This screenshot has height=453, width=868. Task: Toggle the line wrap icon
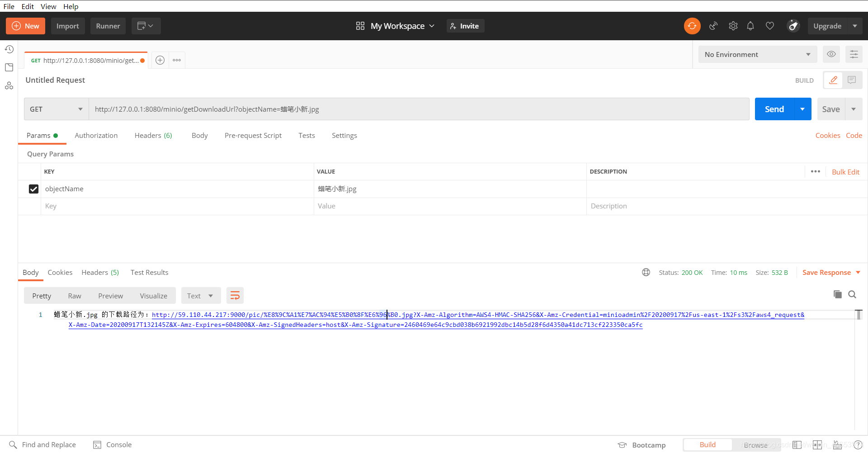[235, 296]
